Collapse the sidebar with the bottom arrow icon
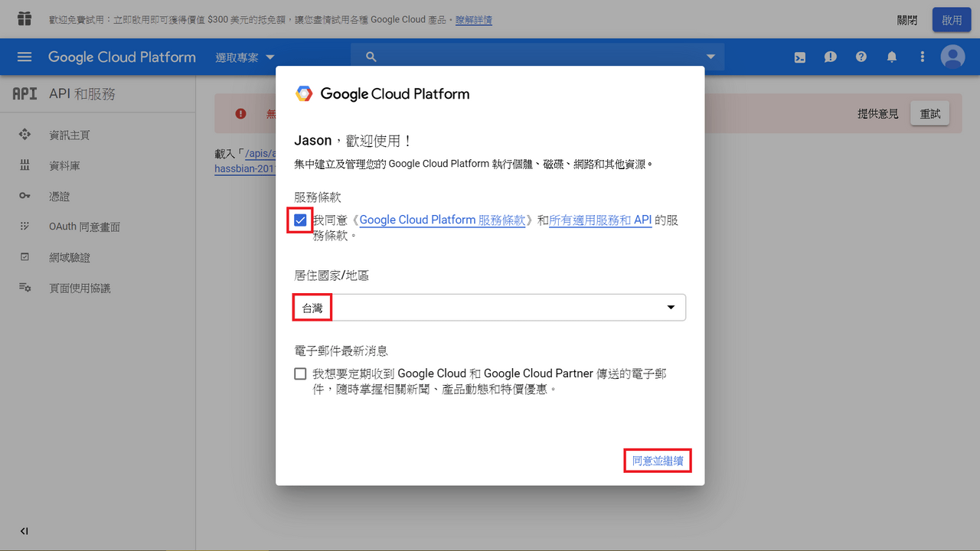This screenshot has width=980, height=551. pyautogui.click(x=24, y=531)
